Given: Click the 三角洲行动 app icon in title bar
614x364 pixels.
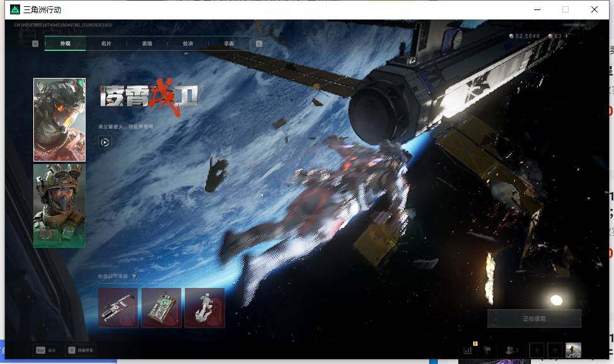Looking at the screenshot, I should click(15, 9).
